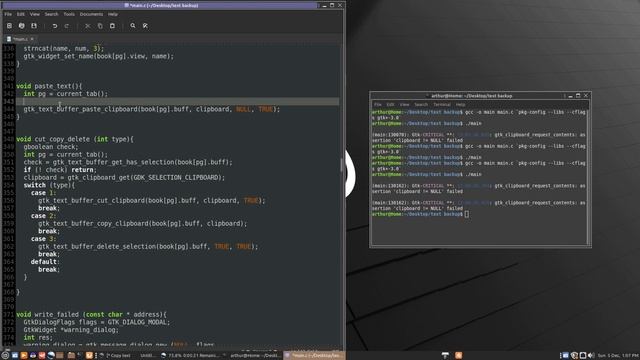Click gtk_text_buffer_paste_clipboard call on line 344
640x360 pixels.
152,109
